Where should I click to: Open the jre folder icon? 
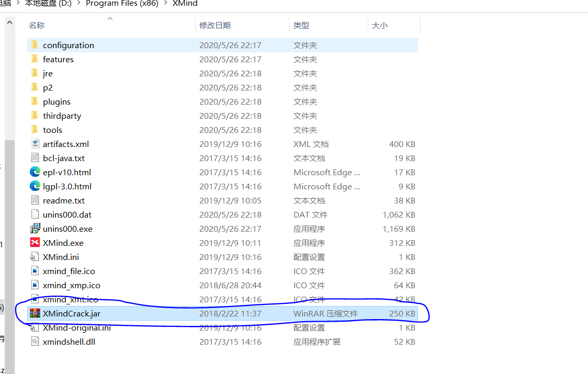[x=34, y=73]
